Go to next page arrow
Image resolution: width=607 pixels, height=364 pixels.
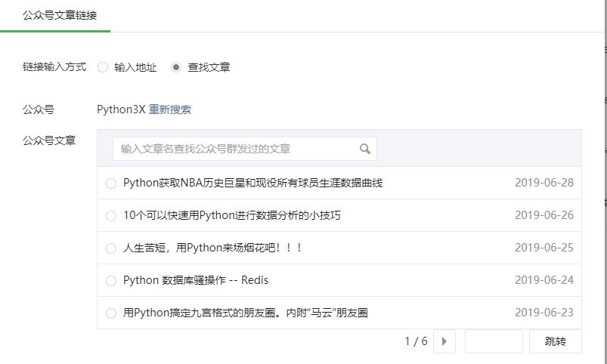(x=444, y=341)
